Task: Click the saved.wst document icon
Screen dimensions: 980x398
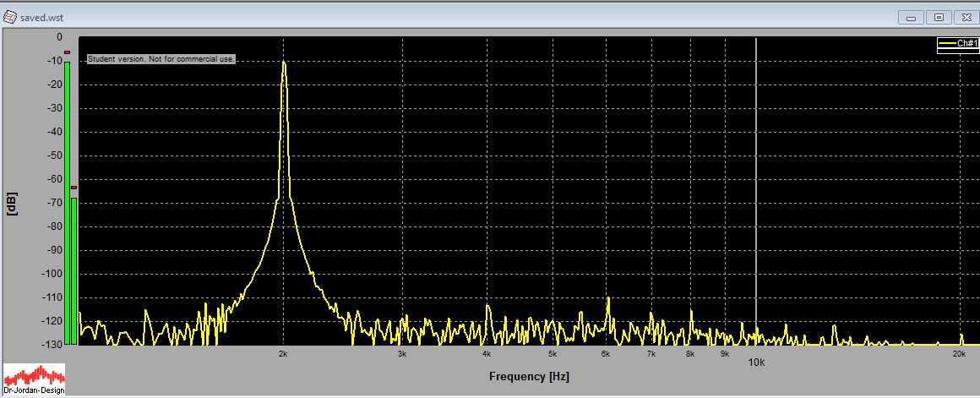Action: coord(9,17)
